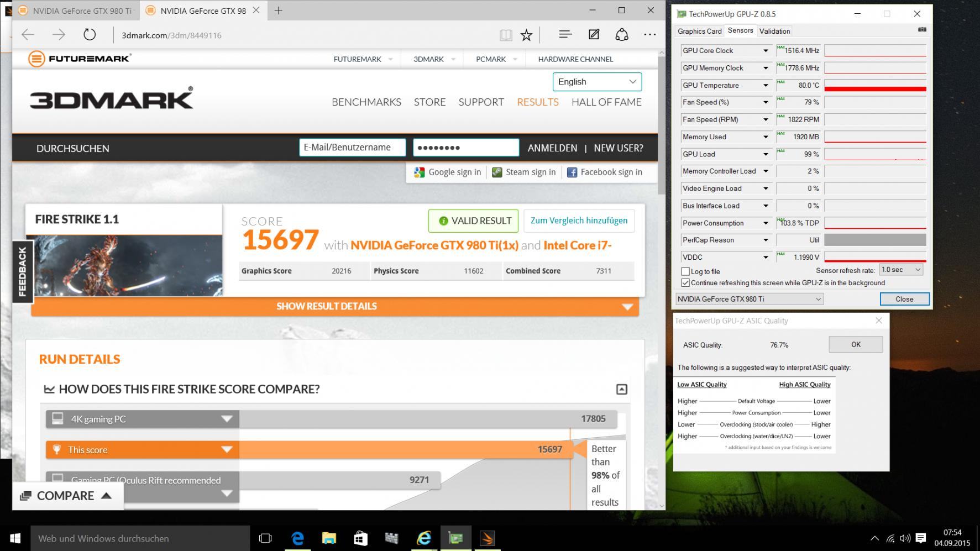This screenshot has height=551, width=980.
Task: Sign in with Google
Action: click(448, 172)
